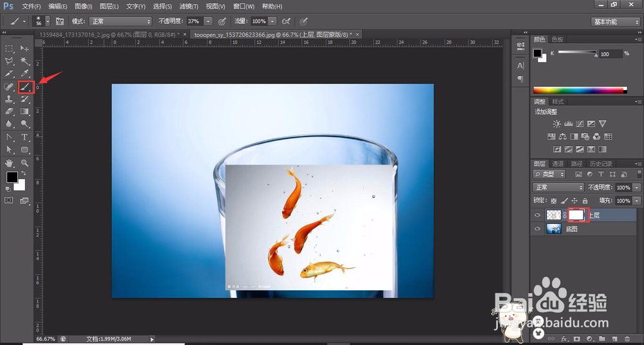Select the 底图 layer thumbnail
Image resolution: width=644 pixels, height=345 pixels.
point(554,229)
